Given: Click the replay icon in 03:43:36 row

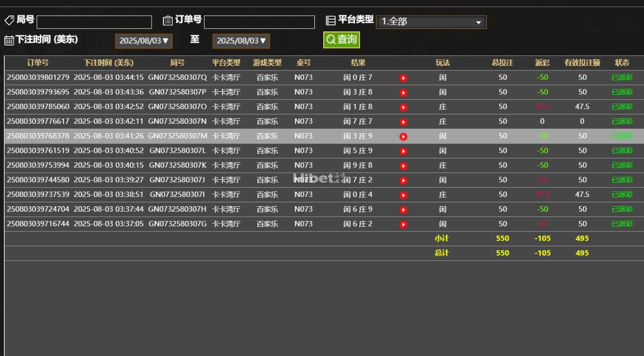Looking at the screenshot, I should click(x=403, y=92).
